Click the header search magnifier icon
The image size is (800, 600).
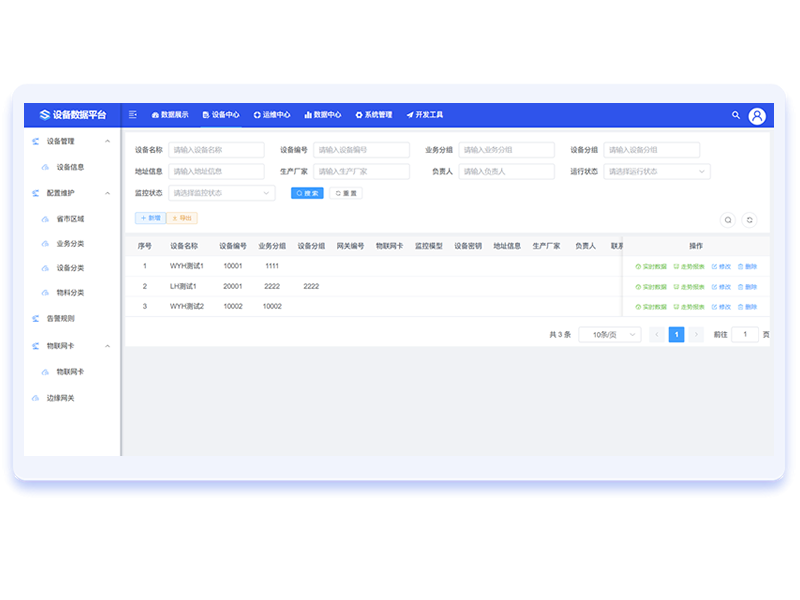736,116
